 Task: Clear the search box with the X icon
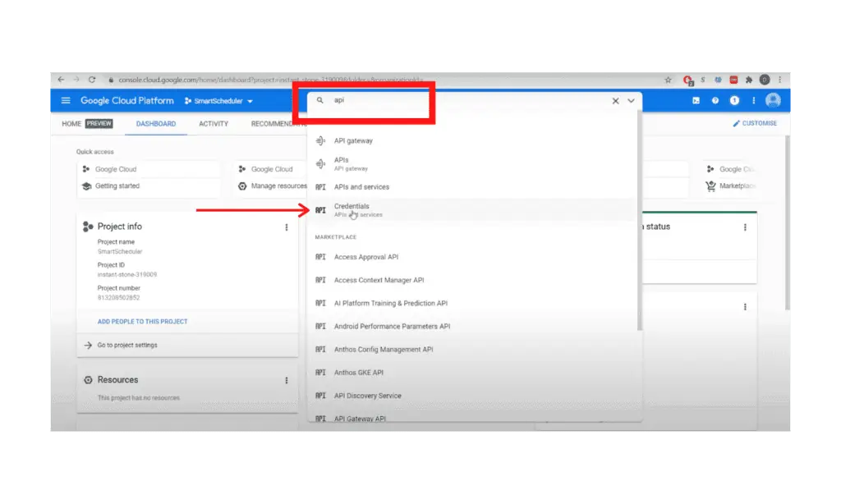coord(615,101)
